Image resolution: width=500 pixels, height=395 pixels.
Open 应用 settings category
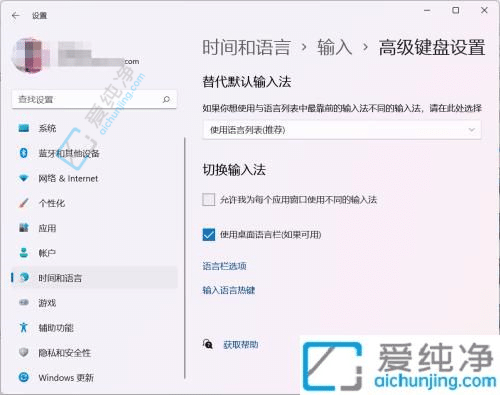point(94,228)
